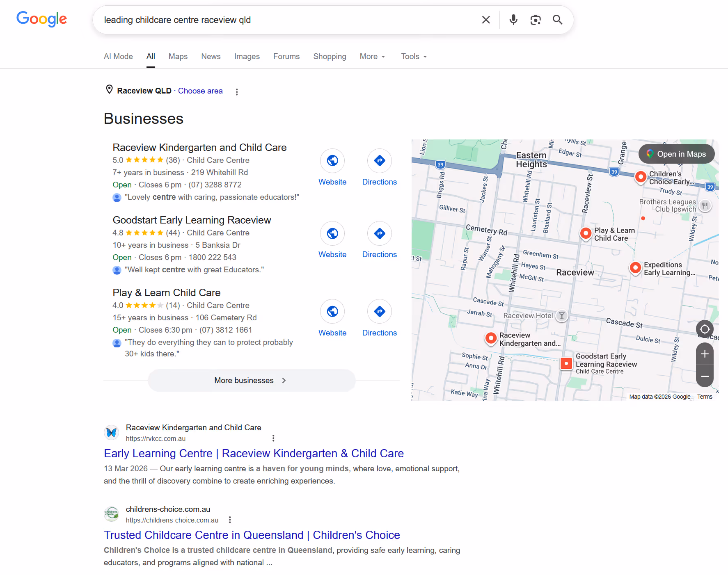Open Trusted Childcare Centre Children's Choice result

click(x=252, y=535)
